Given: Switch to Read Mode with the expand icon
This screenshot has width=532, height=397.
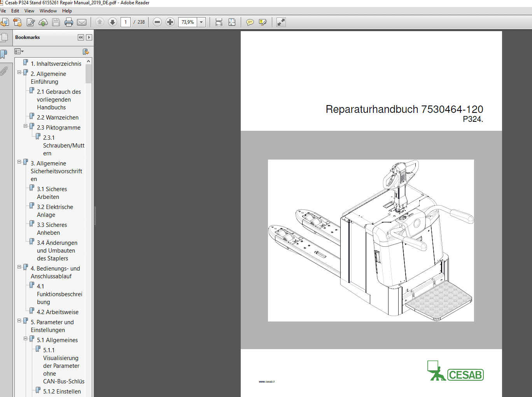Looking at the screenshot, I should tap(281, 22).
